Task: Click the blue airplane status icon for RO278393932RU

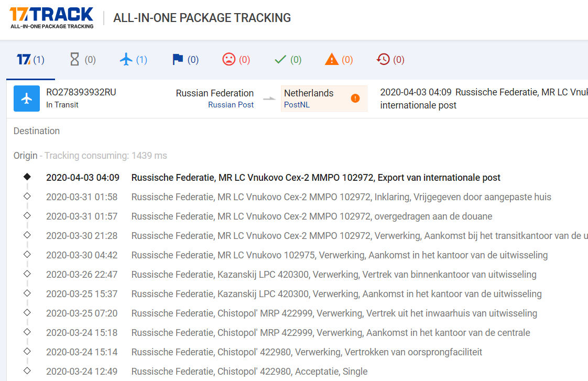Action: point(27,99)
